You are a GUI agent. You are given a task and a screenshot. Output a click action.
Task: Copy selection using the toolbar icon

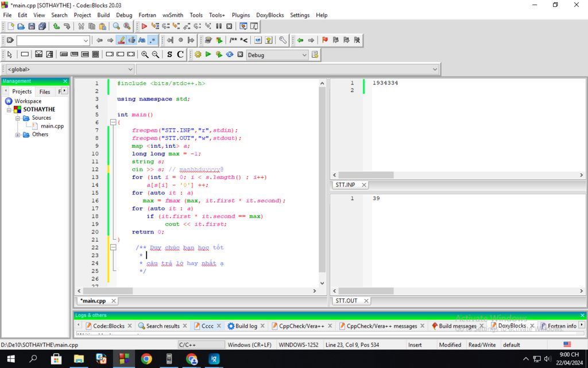pos(91,26)
